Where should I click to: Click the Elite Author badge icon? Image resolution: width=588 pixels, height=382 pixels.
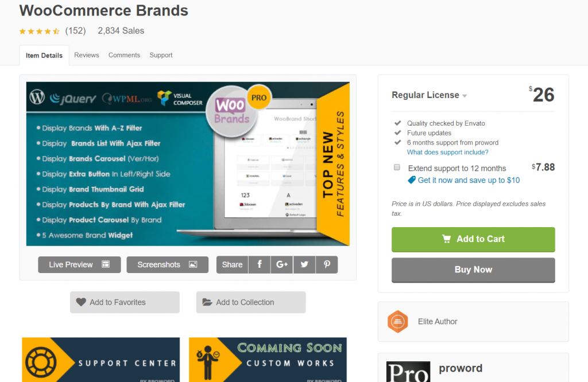point(397,322)
